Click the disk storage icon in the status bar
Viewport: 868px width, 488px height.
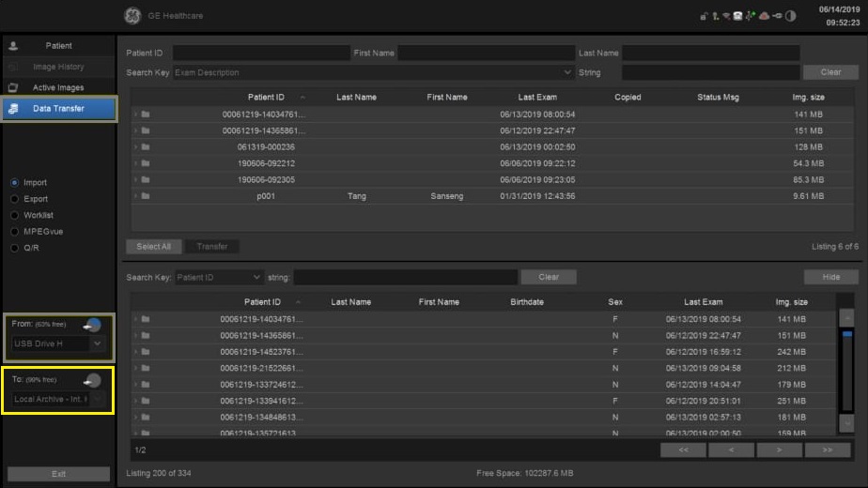pos(738,16)
